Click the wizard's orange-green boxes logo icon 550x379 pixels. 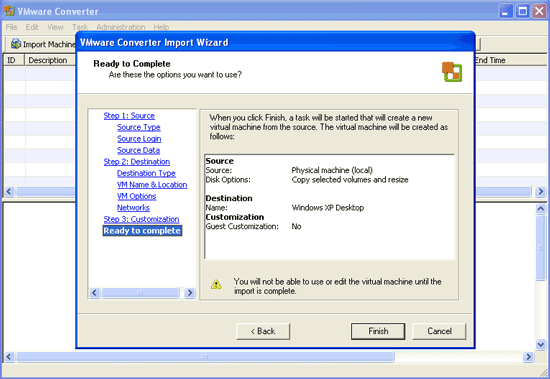[x=452, y=72]
